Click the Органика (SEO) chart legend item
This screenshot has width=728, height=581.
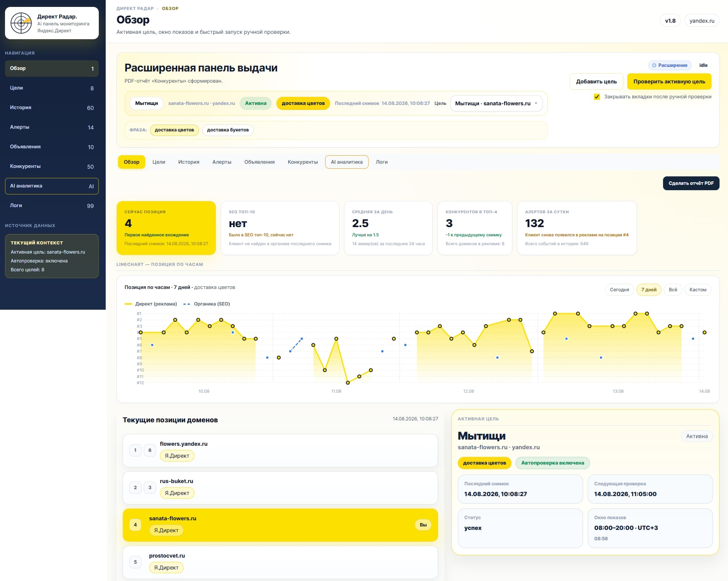(x=207, y=304)
